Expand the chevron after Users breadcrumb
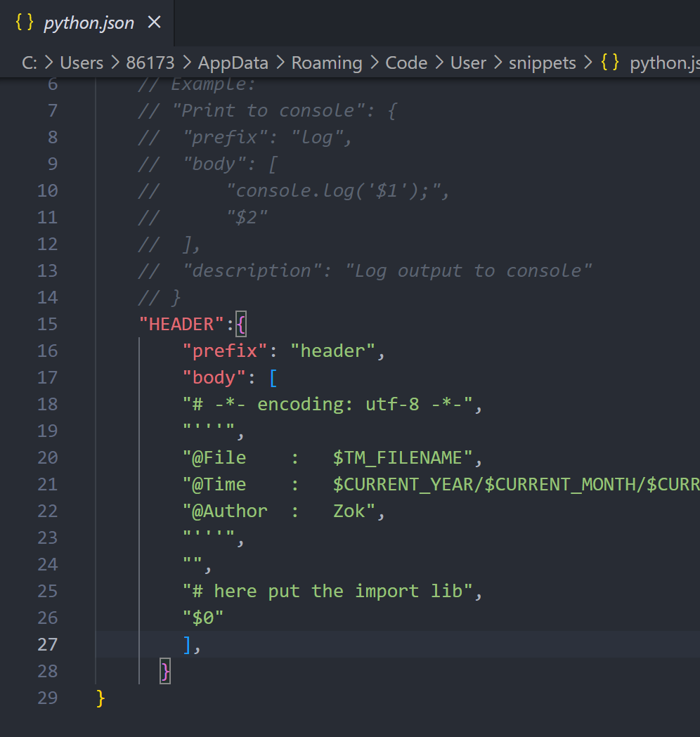 [x=115, y=63]
